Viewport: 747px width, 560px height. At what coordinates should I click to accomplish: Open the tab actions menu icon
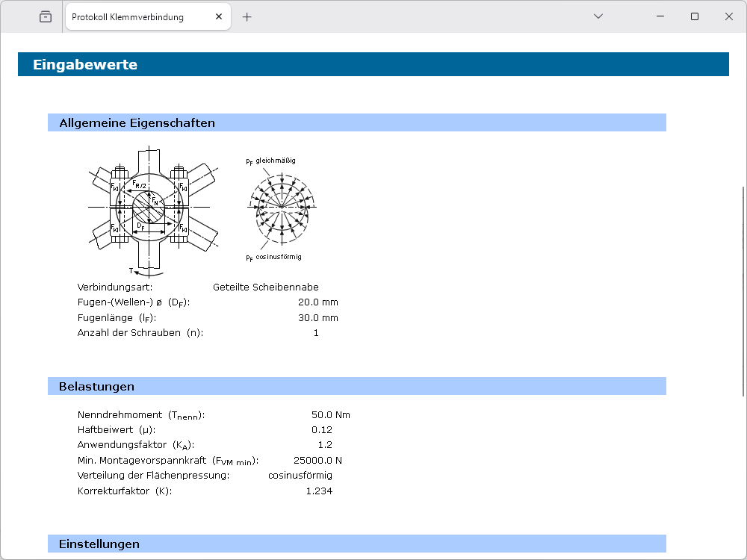click(46, 16)
